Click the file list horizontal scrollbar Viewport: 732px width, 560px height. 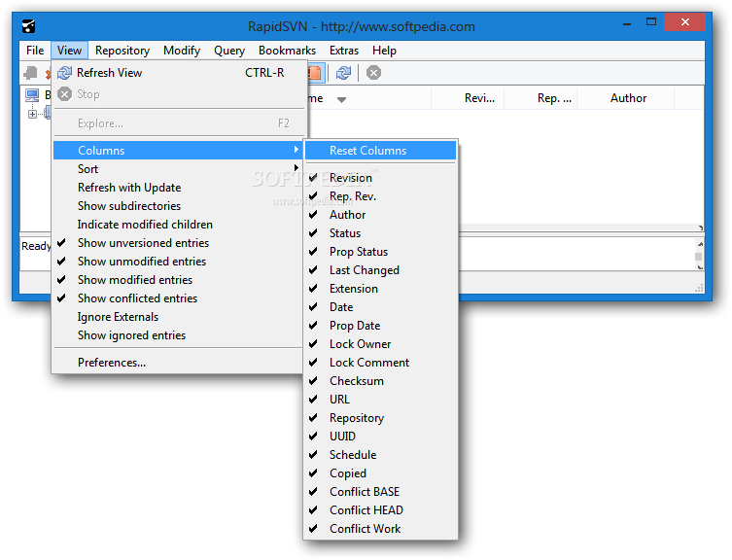pyautogui.click(x=580, y=227)
